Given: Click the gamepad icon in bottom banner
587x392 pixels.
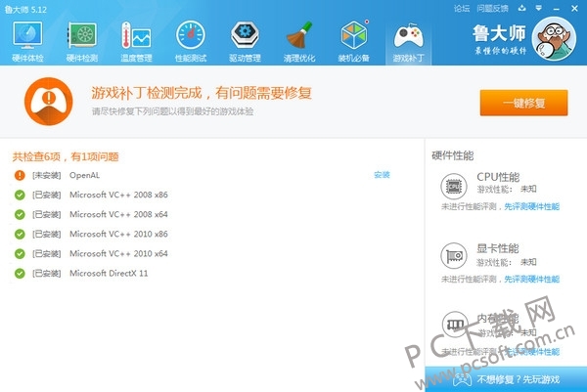Looking at the screenshot, I should pyautogui.click(x=463, y=379).
